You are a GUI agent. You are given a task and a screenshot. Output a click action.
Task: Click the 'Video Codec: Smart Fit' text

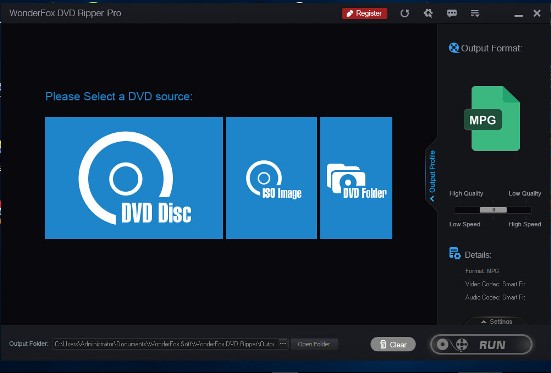(495, 284)
